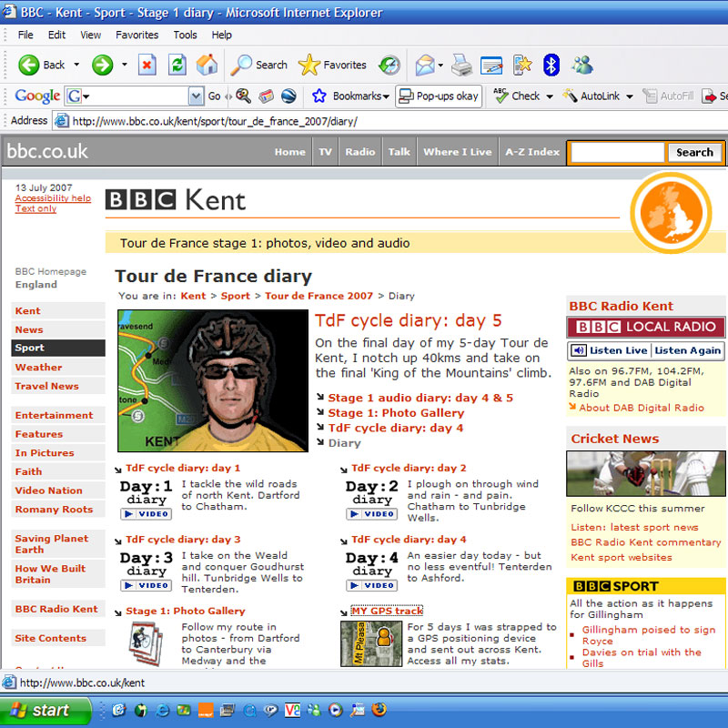
Task: Open the Messenger icon in toolbar
Action: 582,65
